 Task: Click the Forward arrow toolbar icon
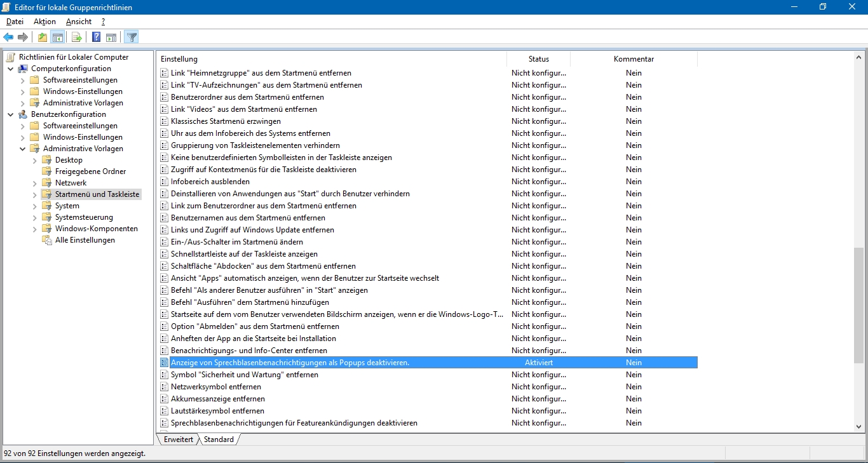tap(23, 37)
